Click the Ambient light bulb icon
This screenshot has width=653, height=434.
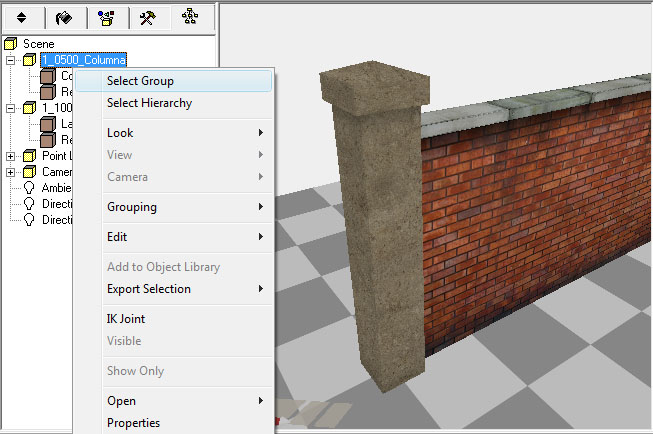click(28, 188)
